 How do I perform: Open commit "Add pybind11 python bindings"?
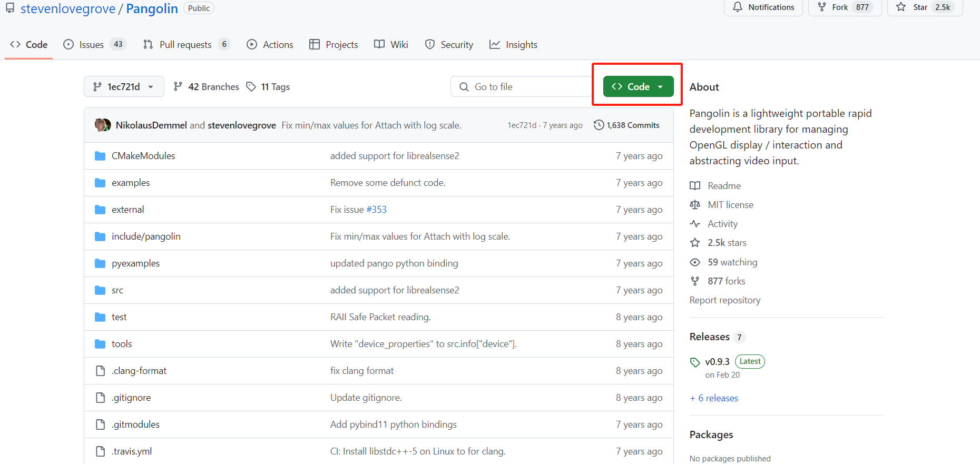(394, 424)
